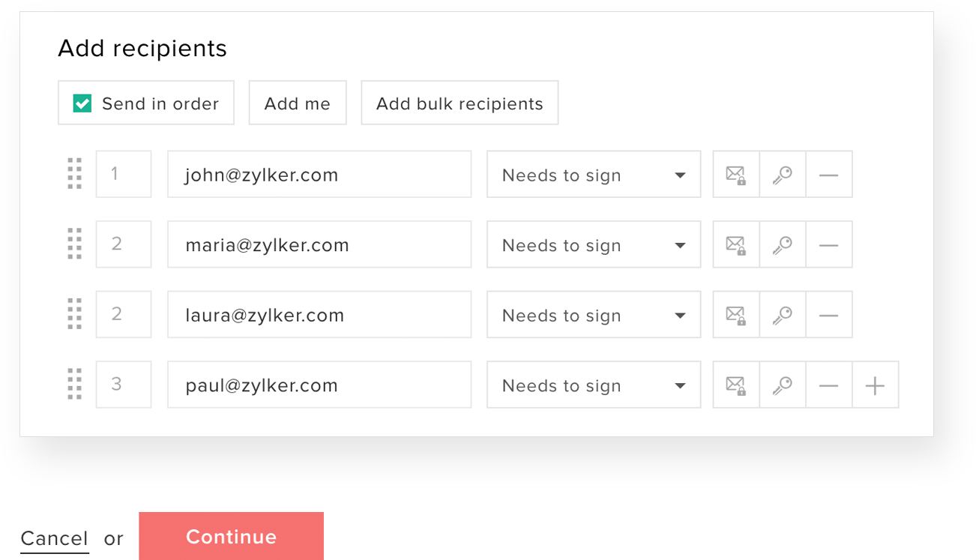Uncheck the Send in order checkbox

[x=82, y=103]
